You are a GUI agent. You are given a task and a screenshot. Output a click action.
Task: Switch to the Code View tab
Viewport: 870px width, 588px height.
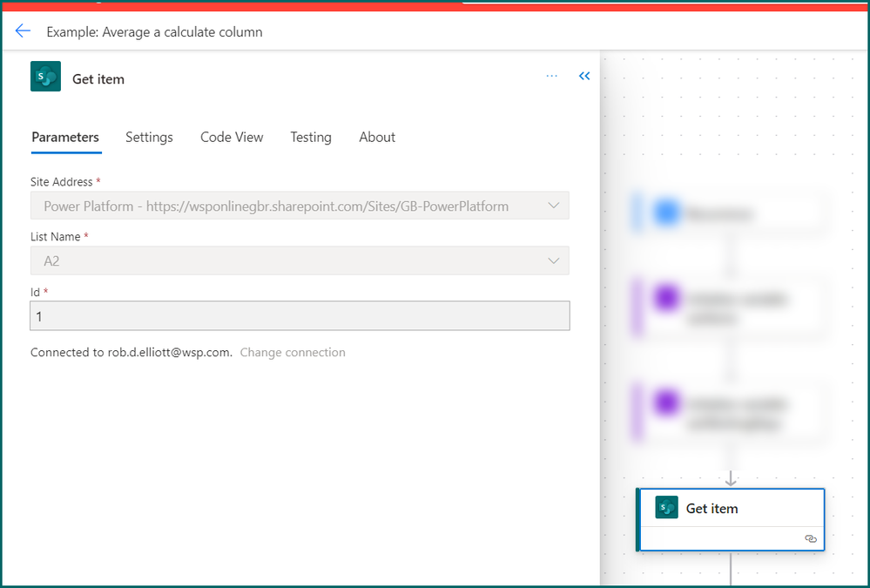[232, 137]
